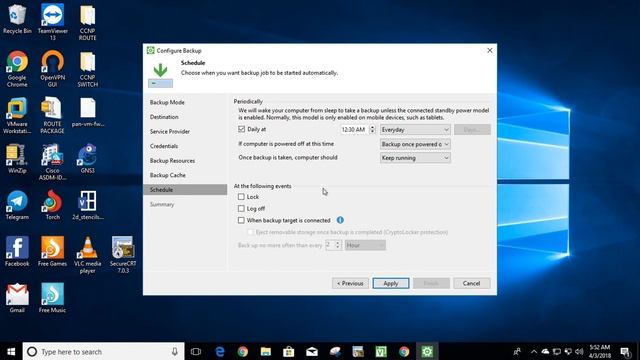Launch TeamViewer 13 from the desktop

(x=53, y=22)
